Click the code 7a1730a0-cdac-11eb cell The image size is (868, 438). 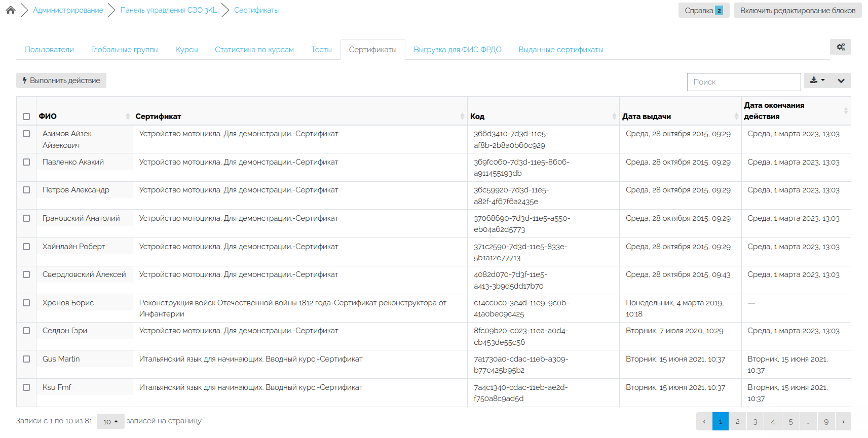pyautogui.click(x=543, y=365)
